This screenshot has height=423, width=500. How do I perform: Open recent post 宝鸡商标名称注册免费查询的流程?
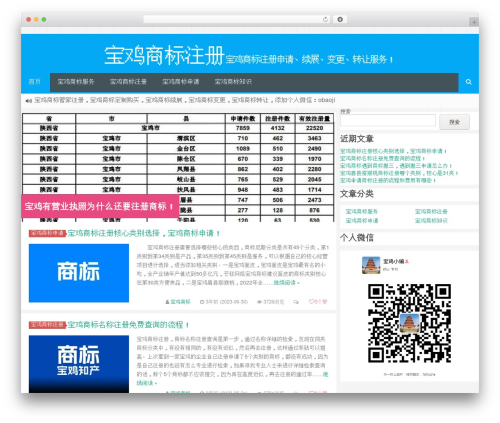coord(382,158)
